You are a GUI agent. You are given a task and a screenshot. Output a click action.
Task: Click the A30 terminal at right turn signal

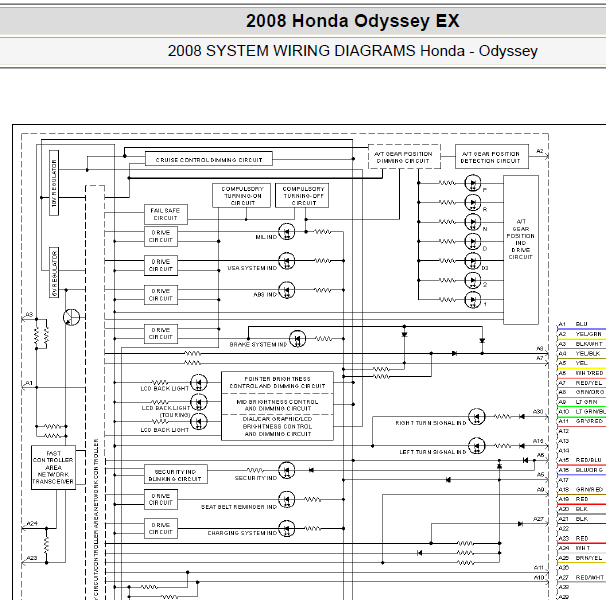538,412
